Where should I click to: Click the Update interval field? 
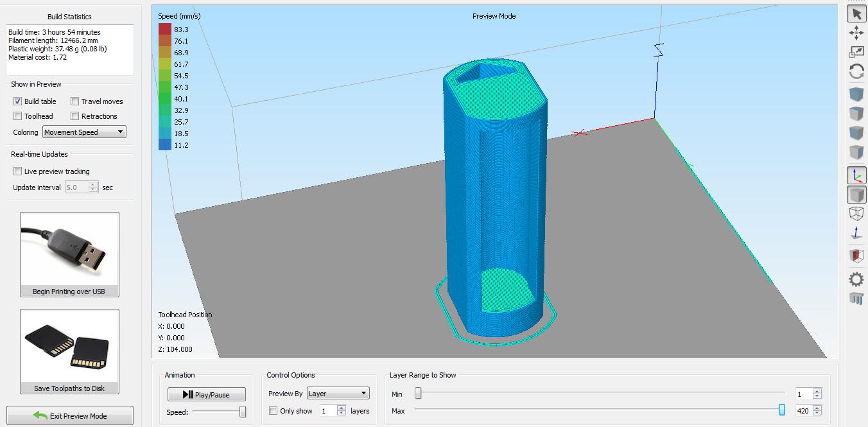pyautogui.click(x=76, y=187)
